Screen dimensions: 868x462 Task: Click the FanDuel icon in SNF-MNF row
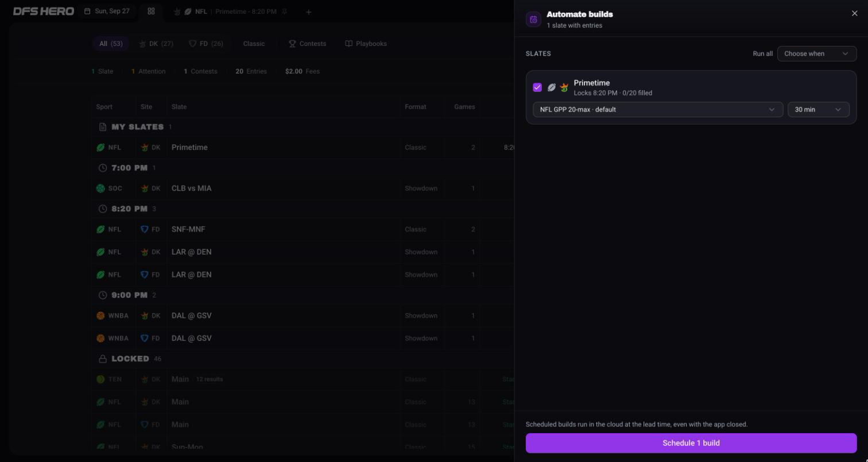coord(145,229)
